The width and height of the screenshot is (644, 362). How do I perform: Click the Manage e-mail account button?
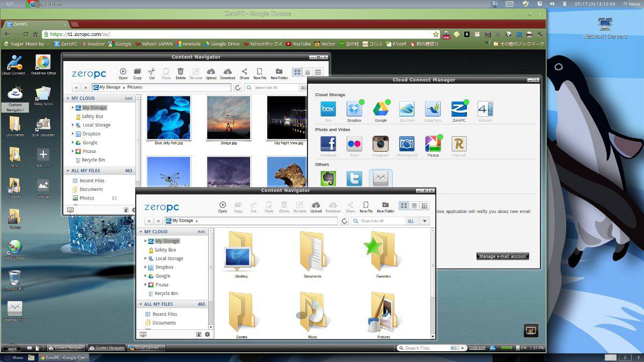click(503, 256)
